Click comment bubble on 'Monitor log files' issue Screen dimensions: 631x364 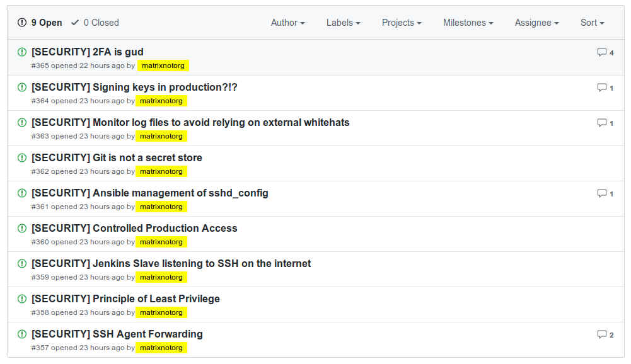tap(602, 123)
